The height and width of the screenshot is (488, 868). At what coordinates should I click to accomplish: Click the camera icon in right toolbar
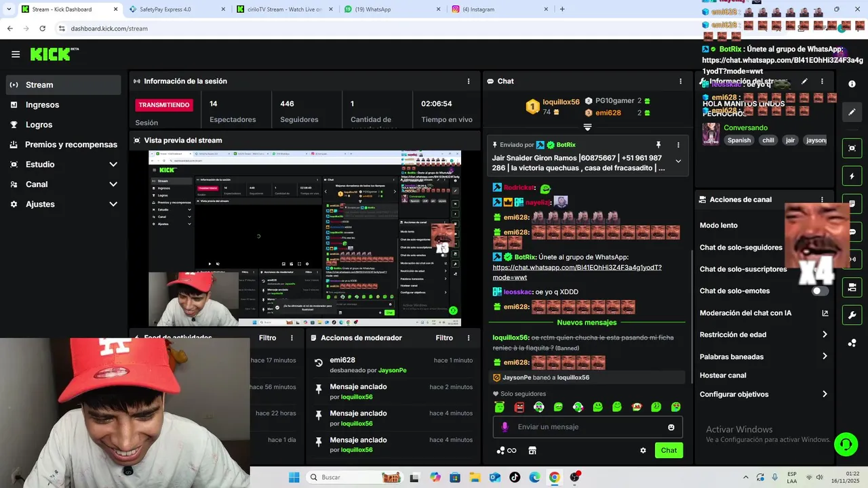852,287
